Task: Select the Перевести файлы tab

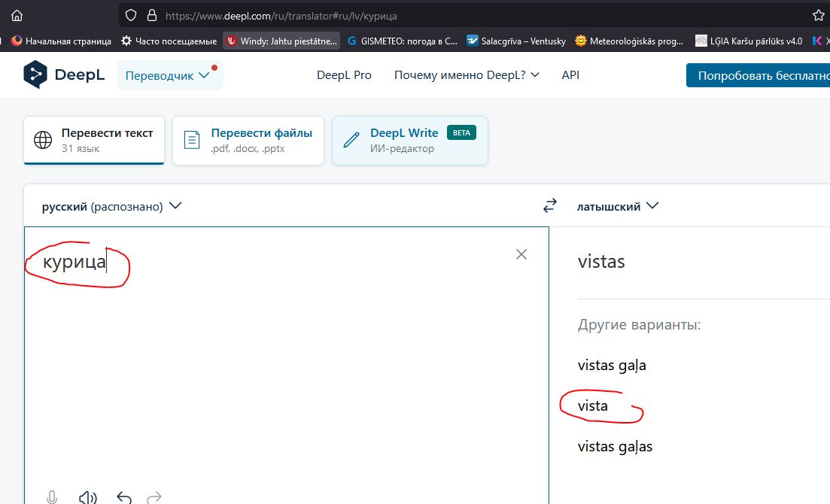Action: [248, 141]
